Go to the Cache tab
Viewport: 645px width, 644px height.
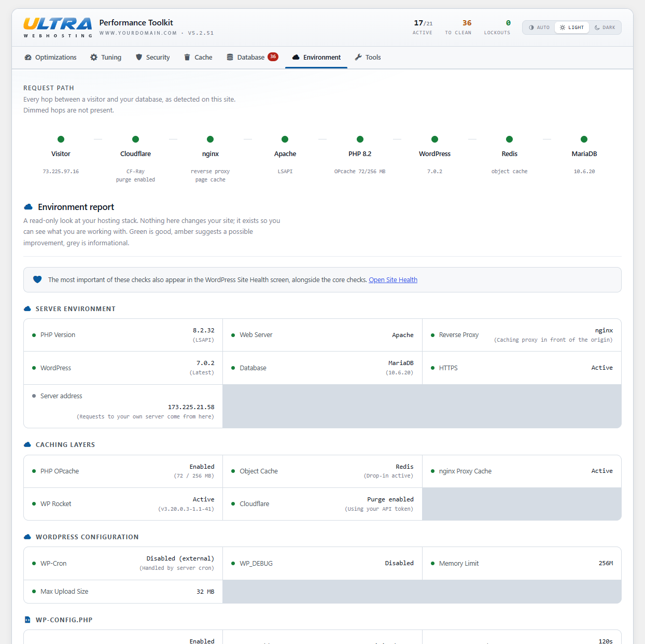click(198, 58)
